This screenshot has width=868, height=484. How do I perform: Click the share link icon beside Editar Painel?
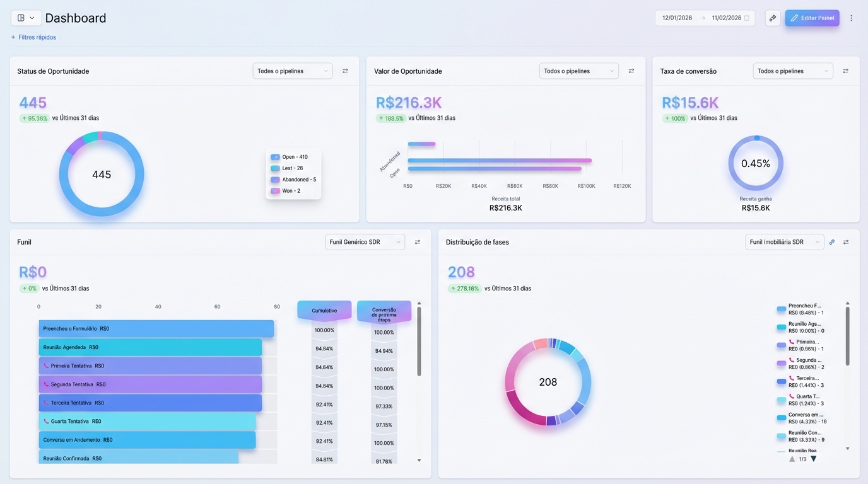point(773,18)
